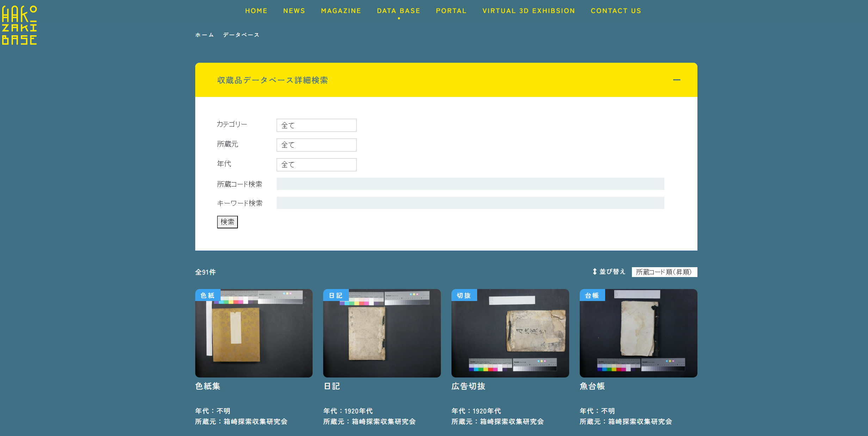Click the 色紙 category badge
The image size is (868, 436).
point(207,295)
